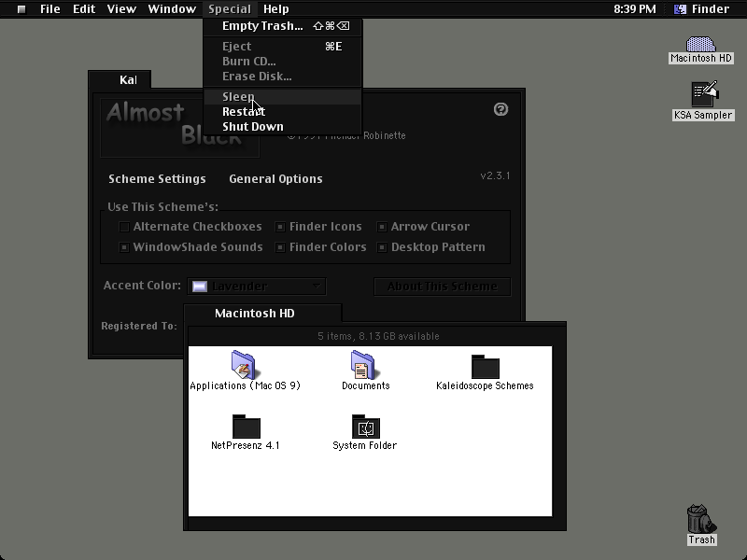Viewport: 747px width, 560px height.
Task: Close the open Special menu title
Action: coord(230,9)
